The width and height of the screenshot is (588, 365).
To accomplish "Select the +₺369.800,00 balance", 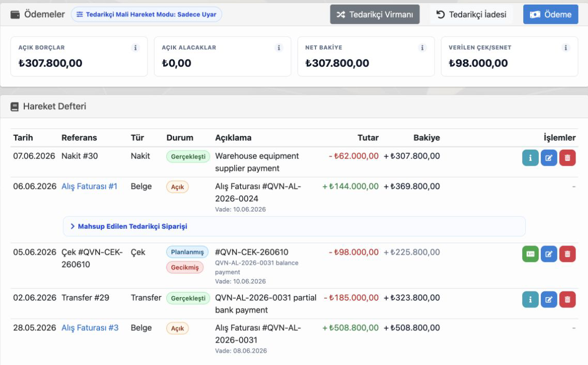I will click(412, 186).
